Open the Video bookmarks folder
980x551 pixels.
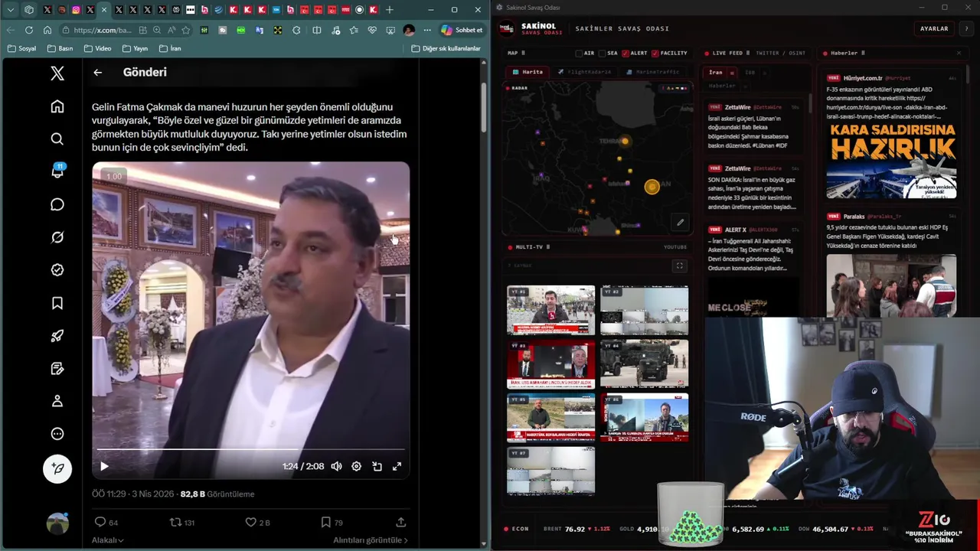point(97,48)
